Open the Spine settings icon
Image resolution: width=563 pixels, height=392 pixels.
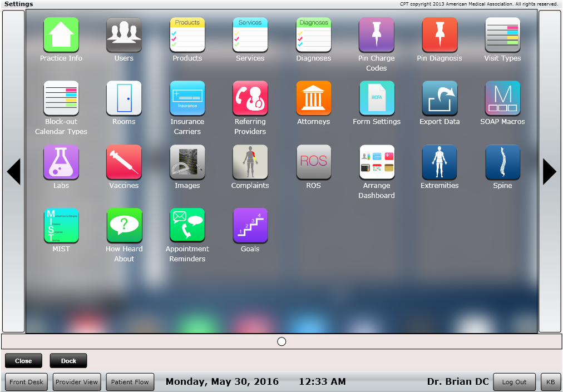click(x=502, y=162)
